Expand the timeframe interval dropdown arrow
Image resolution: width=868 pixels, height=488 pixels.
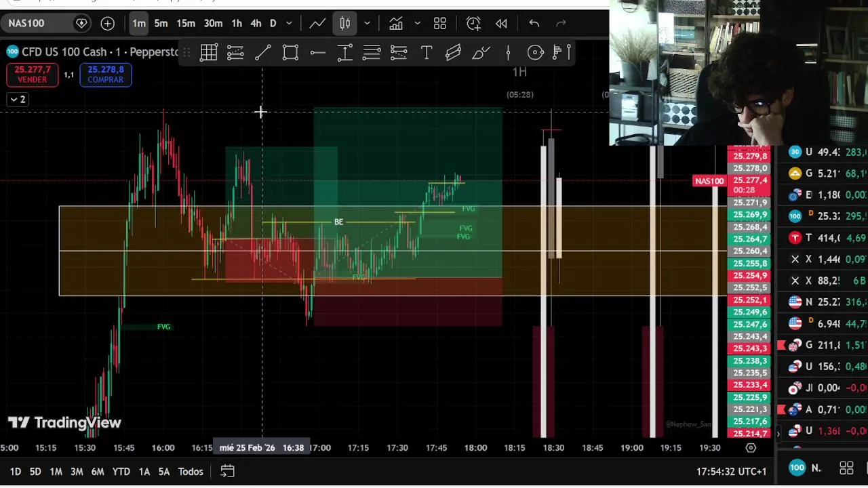pos(289,23)
